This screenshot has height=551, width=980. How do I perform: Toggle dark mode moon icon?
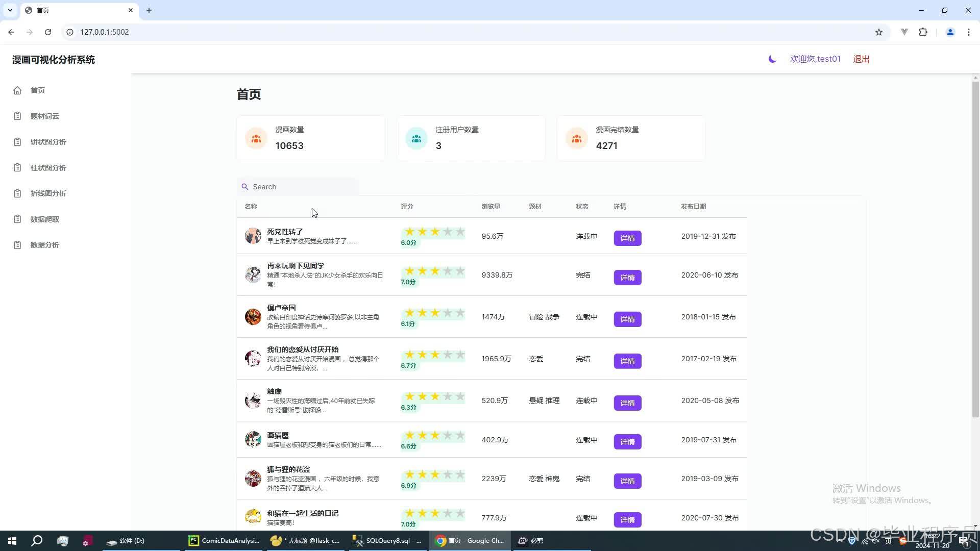pyautogui.click(x=772, y=59)
